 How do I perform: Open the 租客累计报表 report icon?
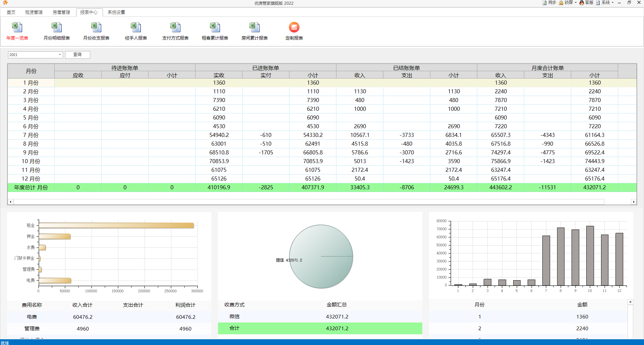(215, 28)
